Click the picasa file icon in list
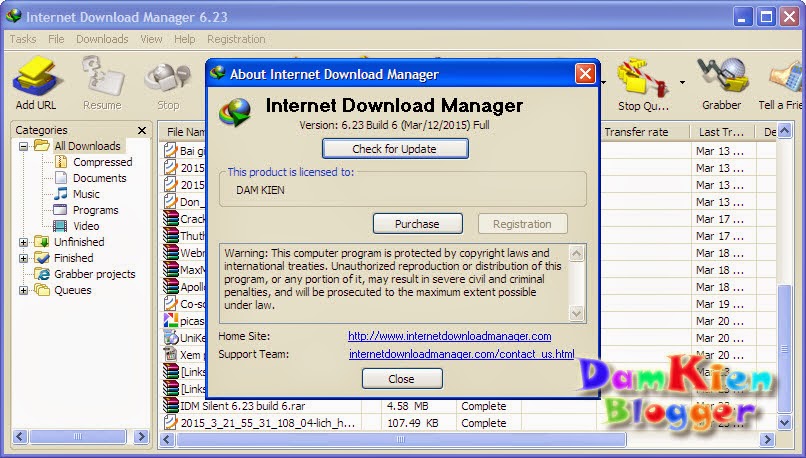The height and width of the screenshot is (458, 806). click(170, 321)
